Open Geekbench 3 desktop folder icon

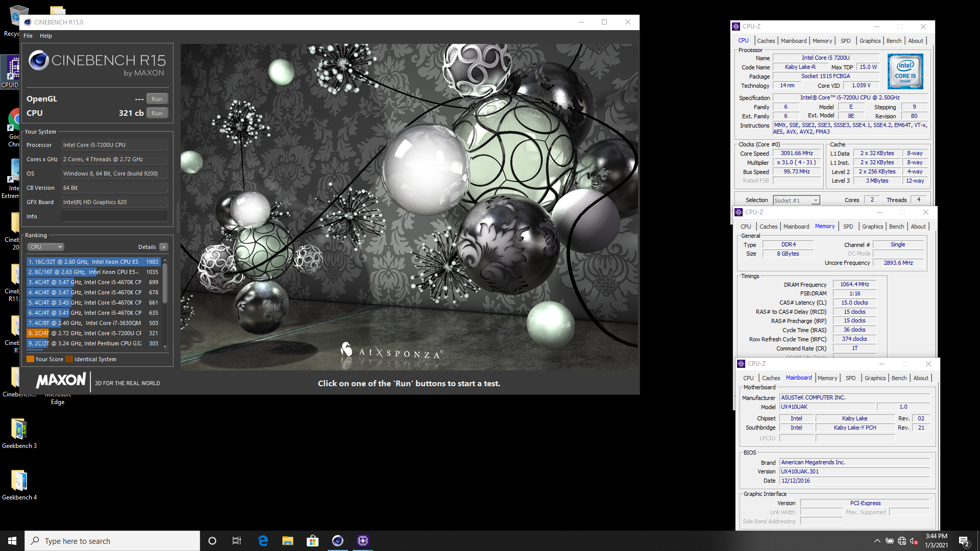pyautogui.click(x=19, y=433)
